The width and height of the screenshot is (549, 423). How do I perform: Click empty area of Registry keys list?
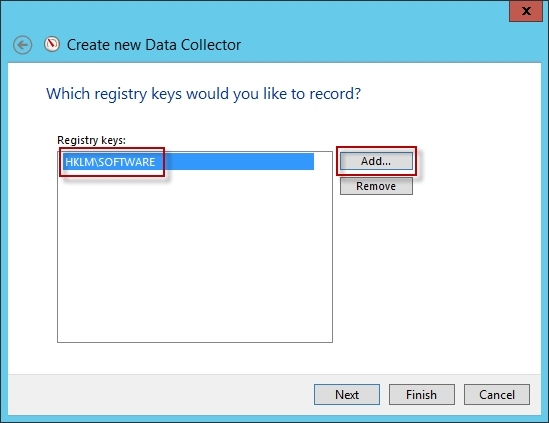[x=195, y=256]
